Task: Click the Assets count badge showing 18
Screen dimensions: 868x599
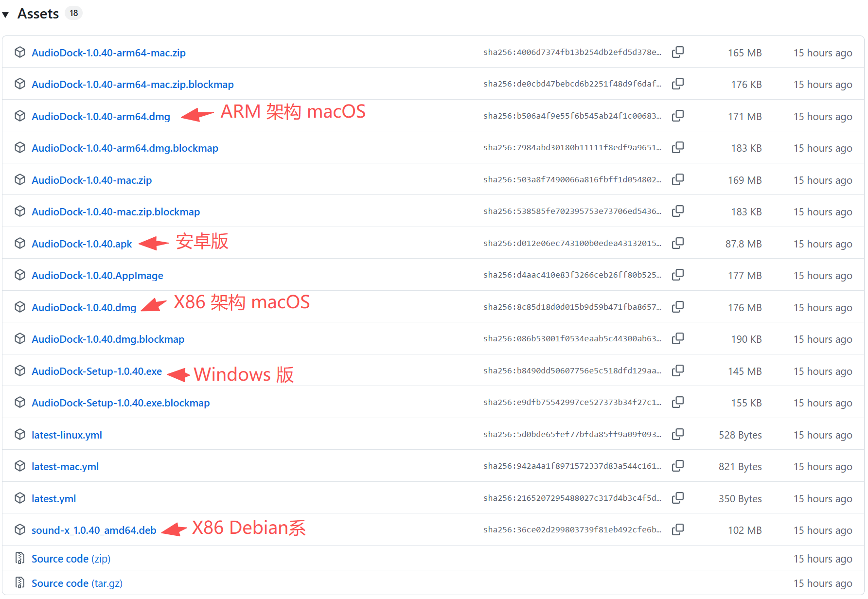Action: point(73,13)
